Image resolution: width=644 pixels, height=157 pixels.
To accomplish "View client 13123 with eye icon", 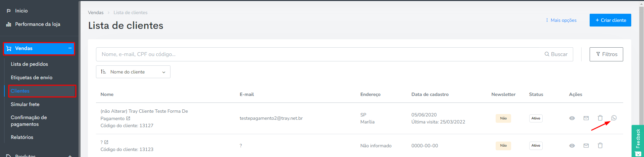I will 572,146.
